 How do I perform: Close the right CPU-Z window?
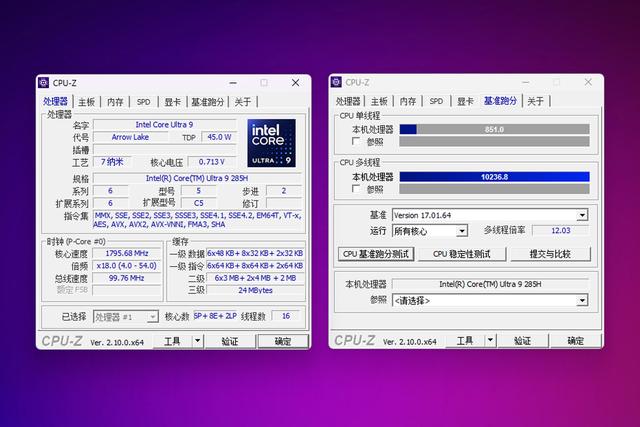(x=588, y=82)
